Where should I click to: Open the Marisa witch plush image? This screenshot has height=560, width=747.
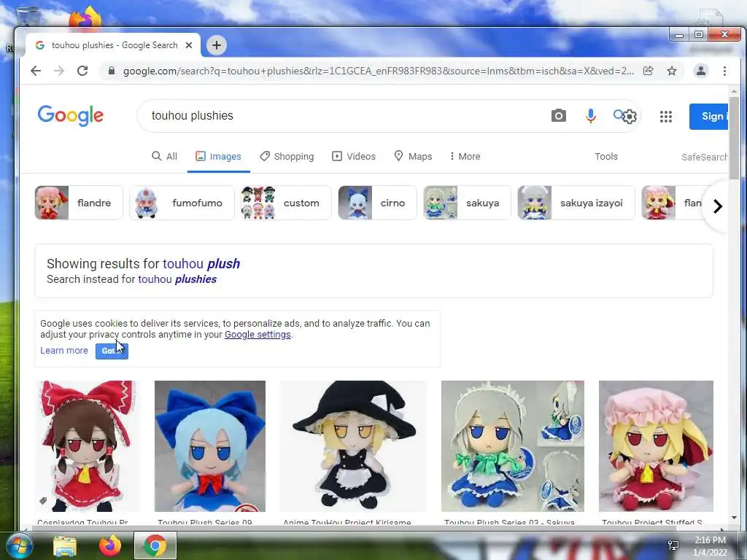352,446
